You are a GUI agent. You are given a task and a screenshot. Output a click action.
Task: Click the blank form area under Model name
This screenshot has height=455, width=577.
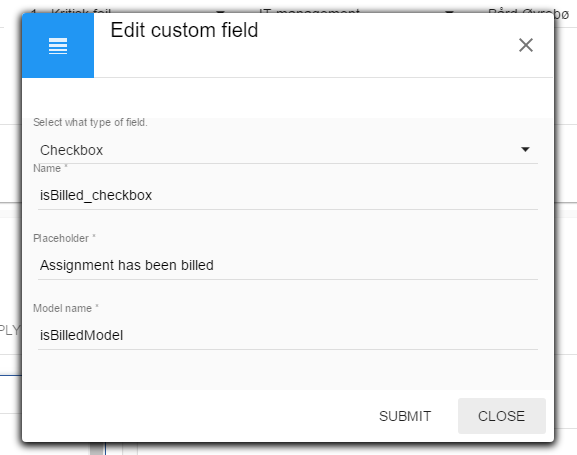click(288, 369)
